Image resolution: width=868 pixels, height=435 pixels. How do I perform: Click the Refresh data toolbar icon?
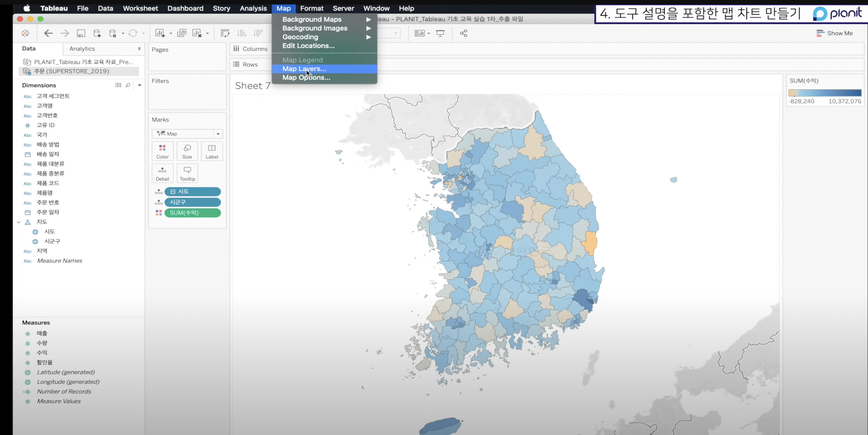click(133, 33)
